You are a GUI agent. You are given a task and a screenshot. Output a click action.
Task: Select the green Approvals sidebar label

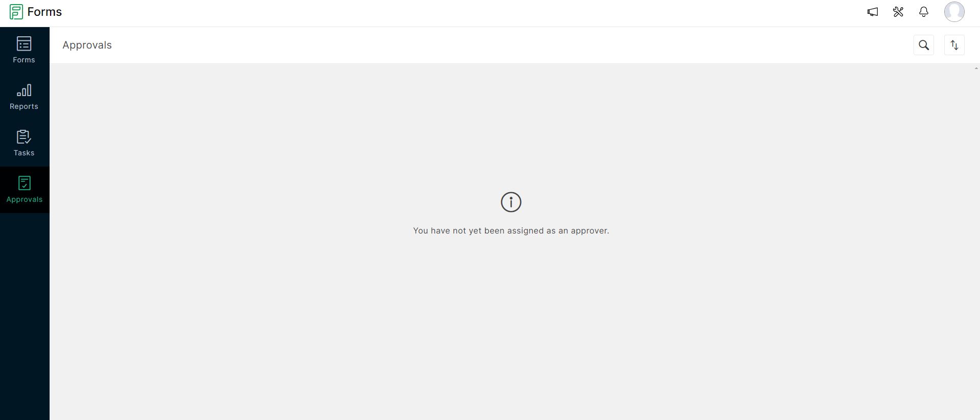pos(25,199)
